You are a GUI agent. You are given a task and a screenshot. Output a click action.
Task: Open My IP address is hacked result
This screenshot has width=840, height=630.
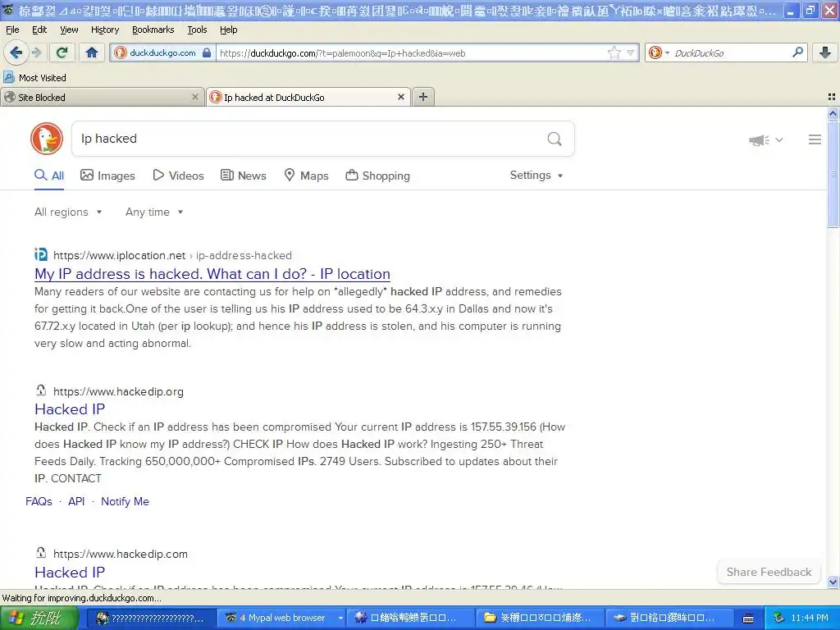tap(212, 274)
